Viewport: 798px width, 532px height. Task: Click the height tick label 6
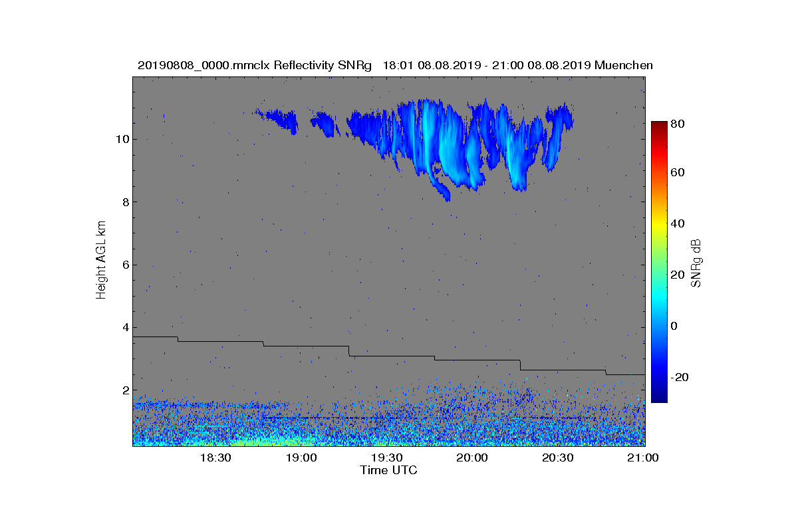(x=126, y=265)
